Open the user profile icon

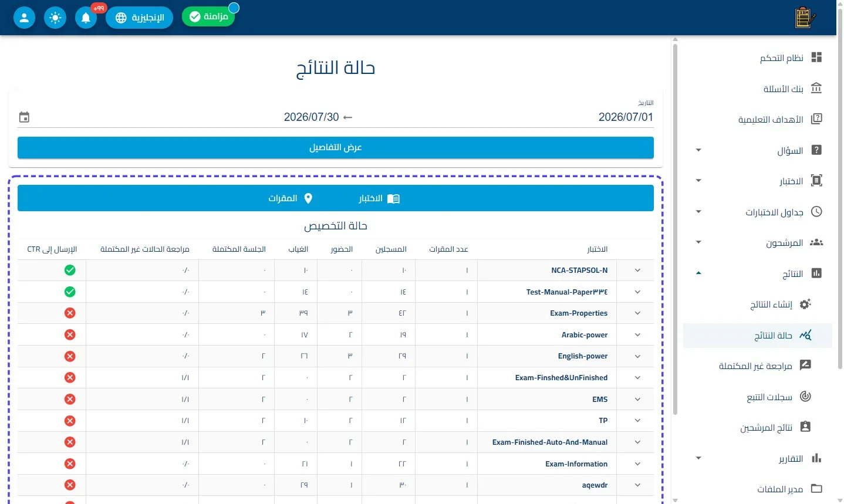[x=24, y=18]
